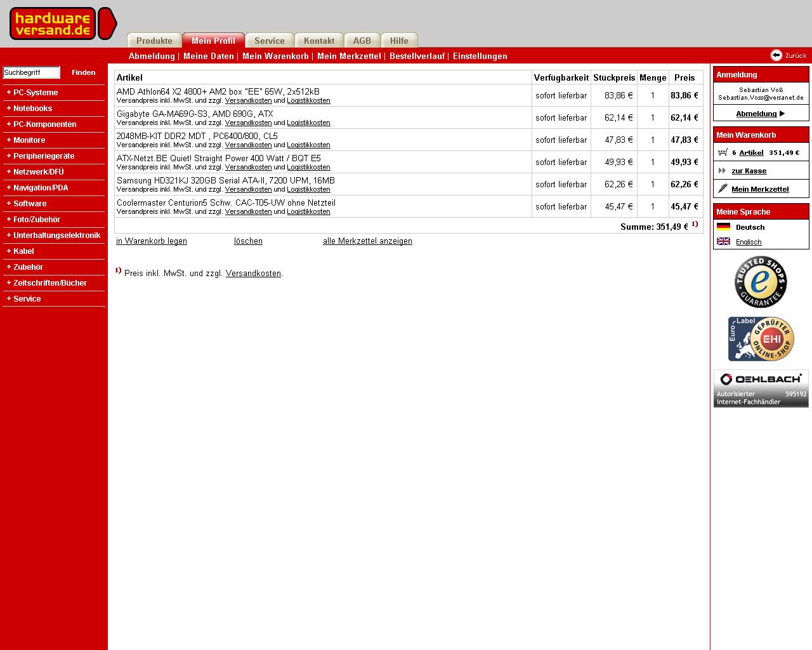
Task: Click Logistikkosten link under Gigabyte GA-MA69G-S3 row
Action: [308, 123]
